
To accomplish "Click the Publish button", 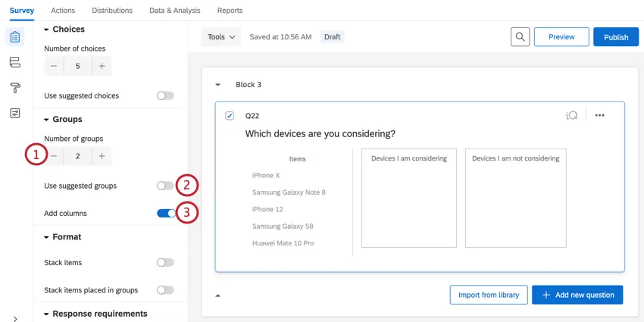I will (x=615, y=36).
